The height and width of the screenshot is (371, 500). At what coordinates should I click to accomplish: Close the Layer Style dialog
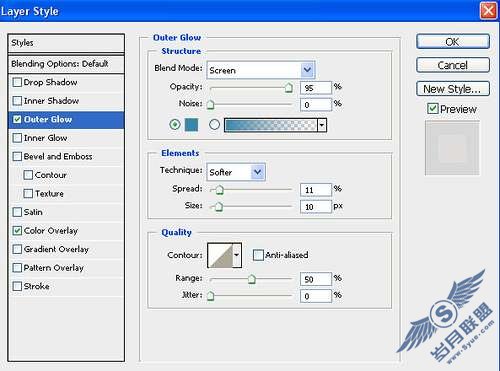(x=488, y=11)
